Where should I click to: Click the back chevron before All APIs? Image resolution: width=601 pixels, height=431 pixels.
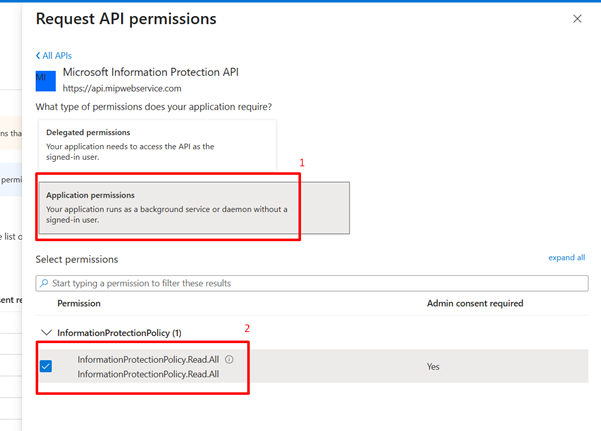click(38, 56)
